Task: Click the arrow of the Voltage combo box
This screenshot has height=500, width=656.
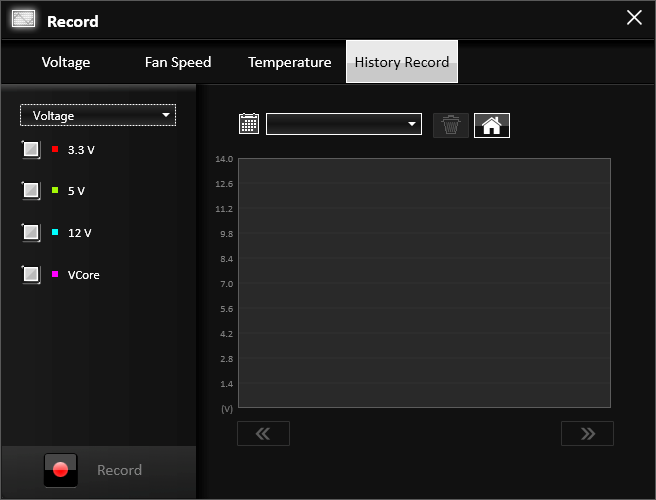Action: pos(166,115)
